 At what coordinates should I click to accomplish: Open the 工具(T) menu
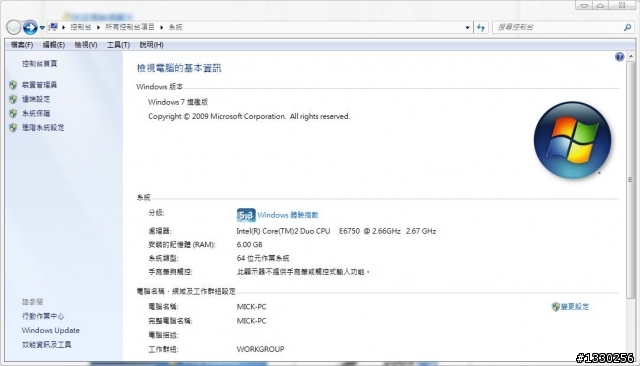point(118,45)
